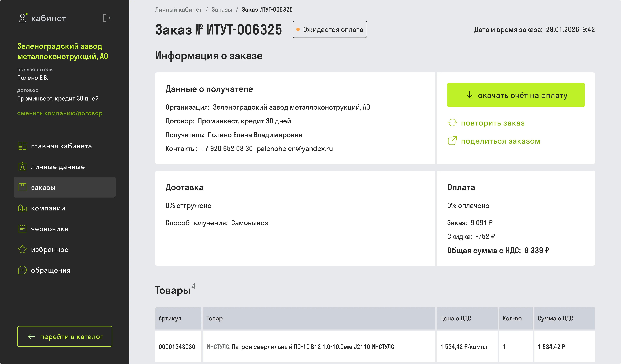Viewport: 621px width, 364px height.
Task: Click the 0% оплачено status text
Action: click(x=468, y=206)
